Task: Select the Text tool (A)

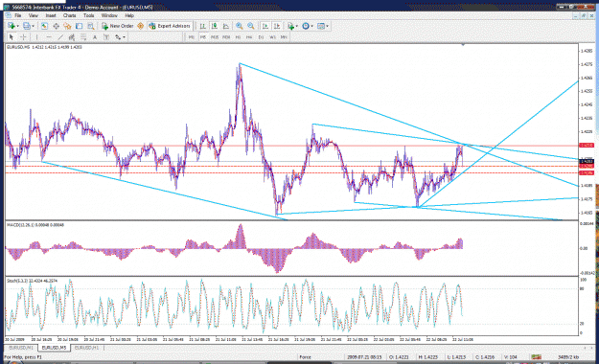Action: pyautogui.click(x=95, y=37)
